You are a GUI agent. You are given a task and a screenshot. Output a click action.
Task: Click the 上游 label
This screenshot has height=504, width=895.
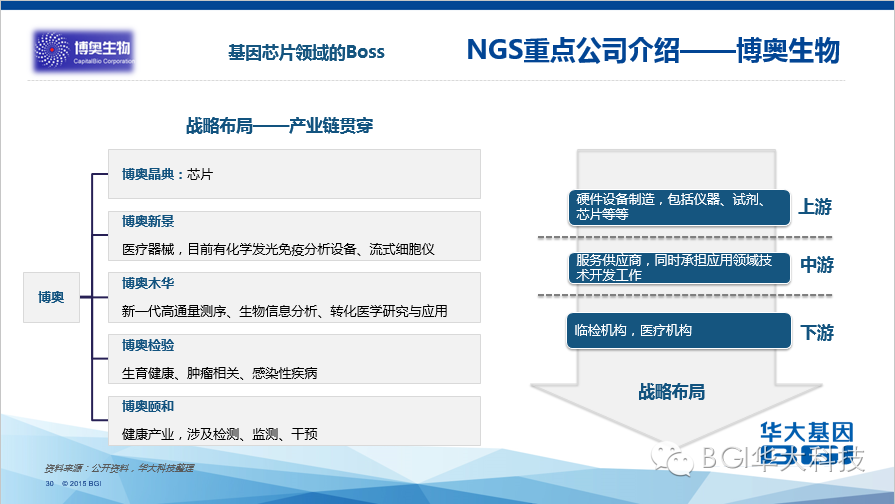815,207
